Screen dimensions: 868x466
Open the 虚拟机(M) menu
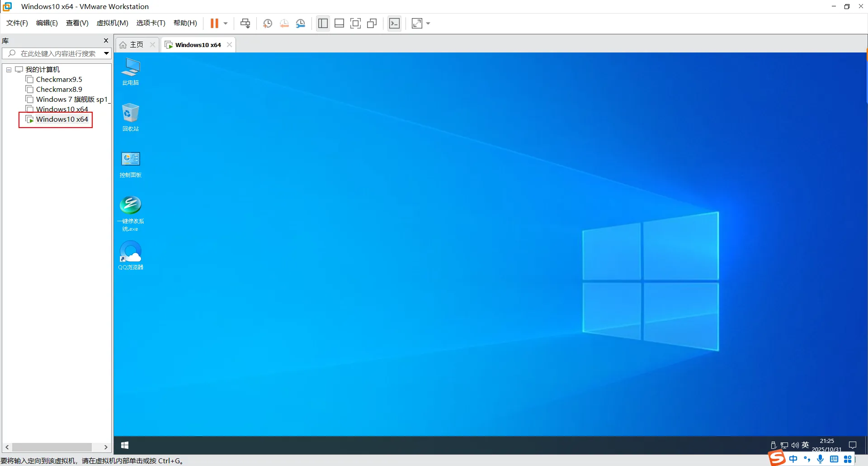(112, 23)
